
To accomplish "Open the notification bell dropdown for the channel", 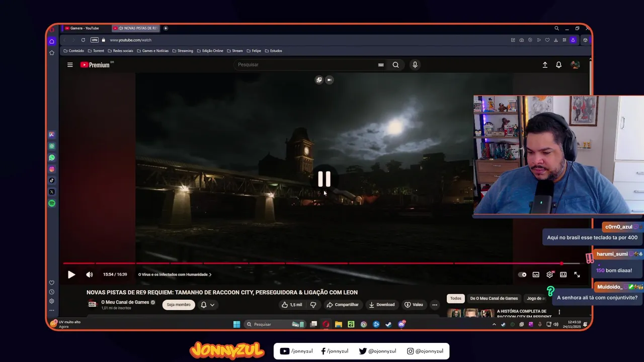I will 207,305.
